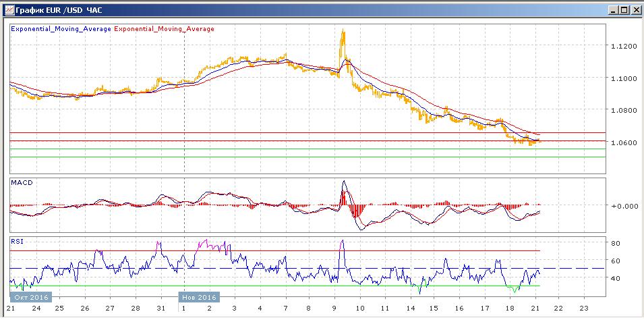Maximize the EUR/USD chart window

(624, 9)
